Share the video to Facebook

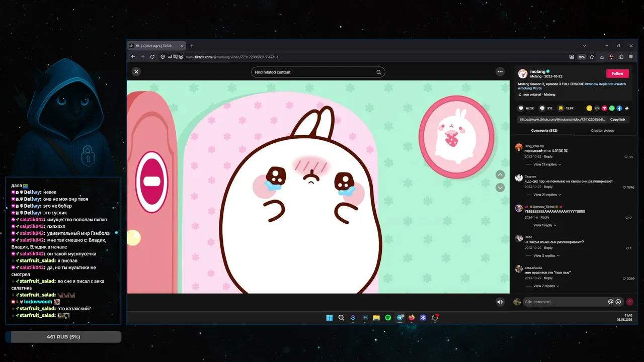point(619,108)
